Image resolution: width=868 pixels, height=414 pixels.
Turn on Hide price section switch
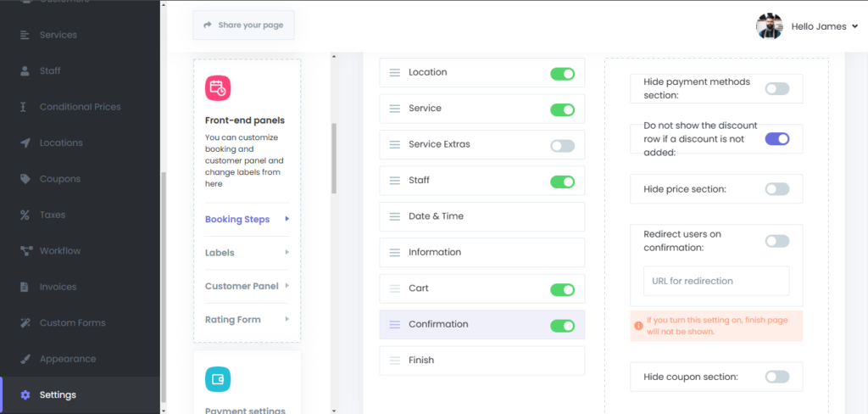[776, 189]
